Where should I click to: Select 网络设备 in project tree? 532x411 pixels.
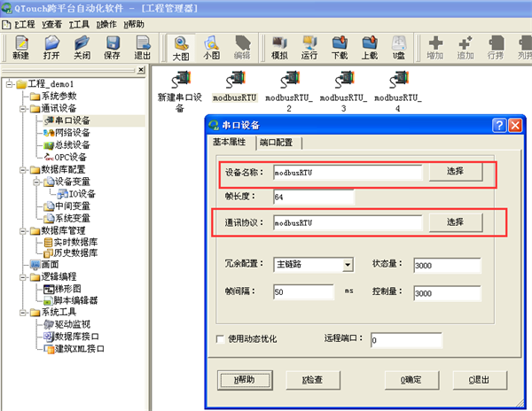[73, 133]
